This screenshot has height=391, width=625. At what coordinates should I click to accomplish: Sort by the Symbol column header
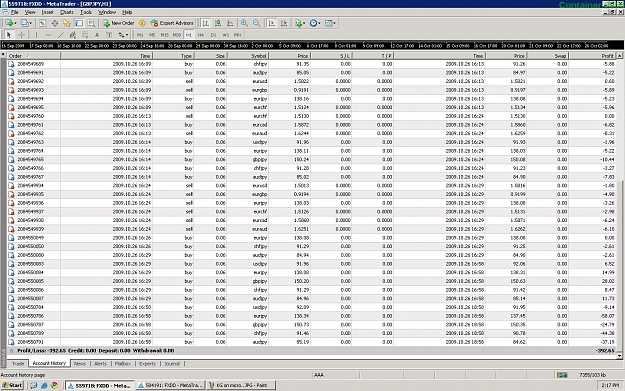point(248,56)
